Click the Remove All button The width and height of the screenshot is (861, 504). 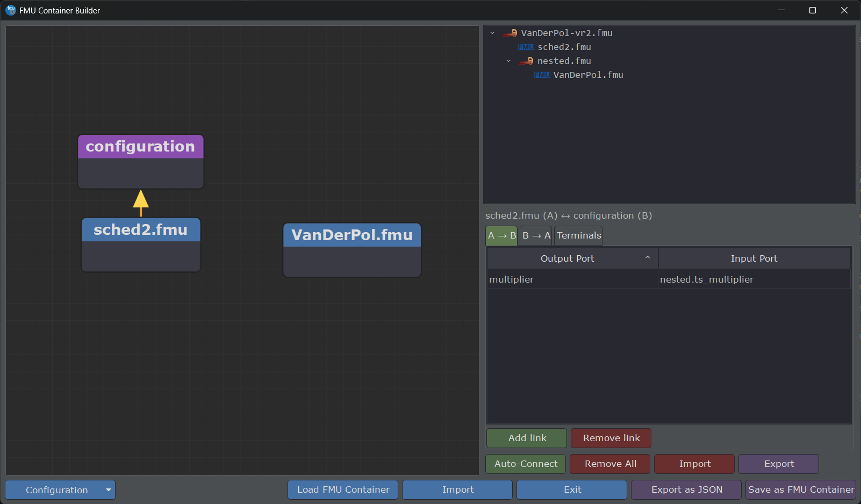tap(610, 464)
